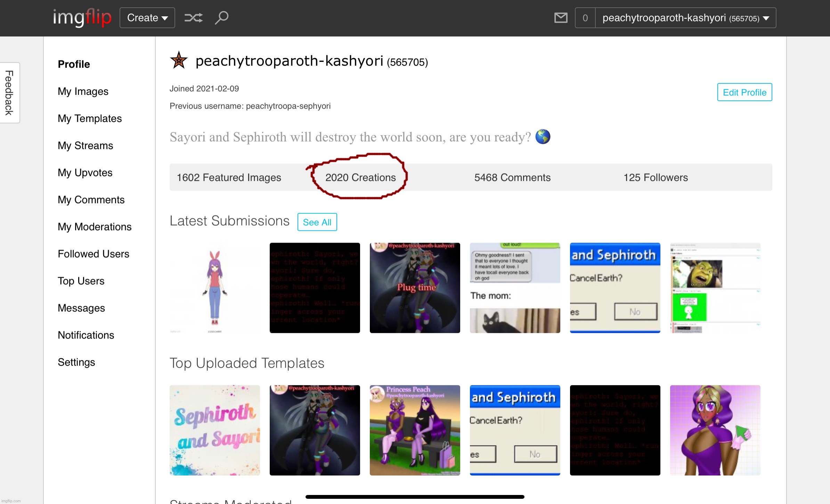Open the envelope messages icon

pyautogui.click(x=561, y=18)
